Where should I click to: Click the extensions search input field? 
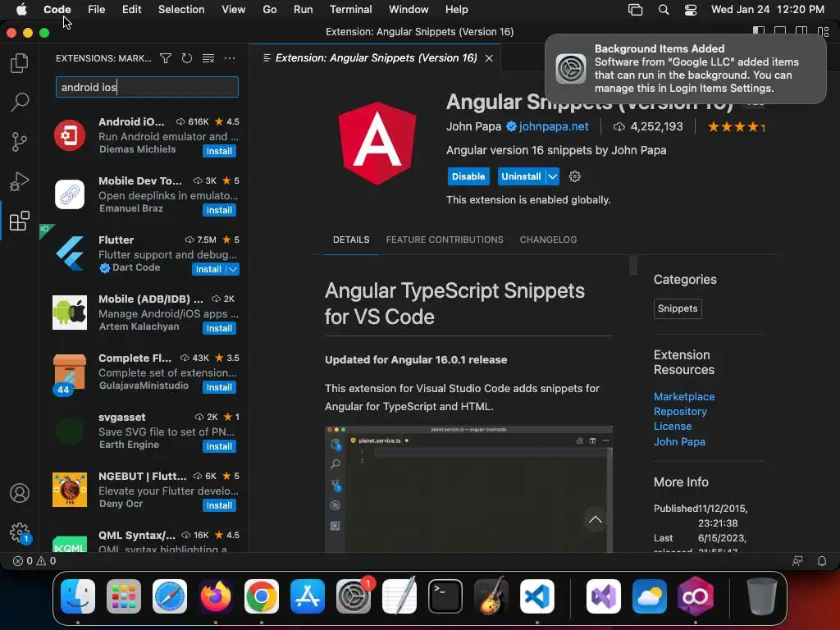click(147, 87)
